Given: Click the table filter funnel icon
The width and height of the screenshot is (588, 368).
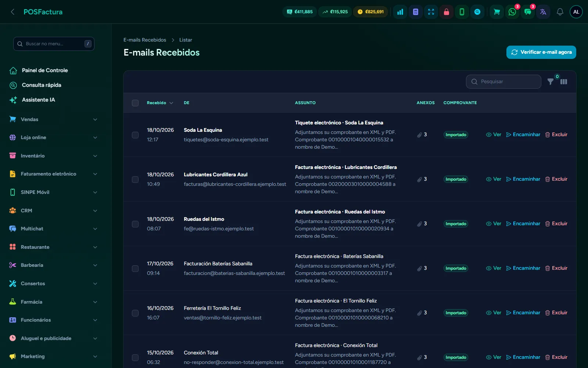Looking at the screenshot, I should [550, 82].
